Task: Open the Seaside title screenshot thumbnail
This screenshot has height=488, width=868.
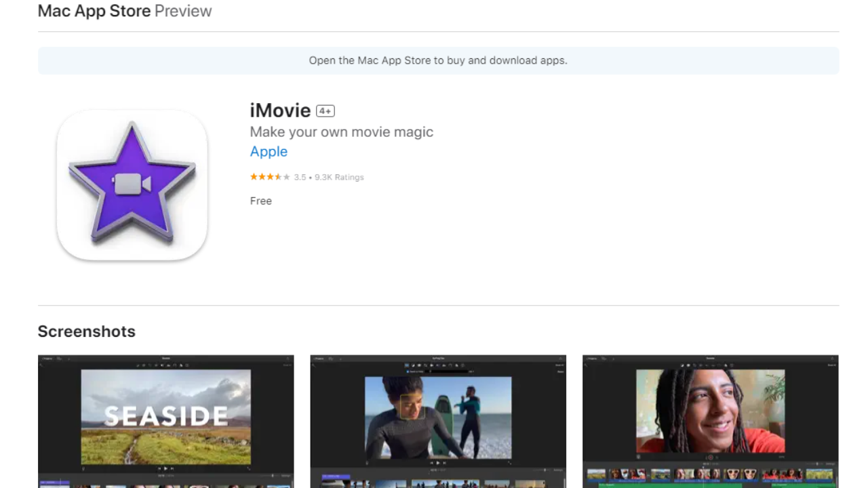Action: (x=166, y=422)
